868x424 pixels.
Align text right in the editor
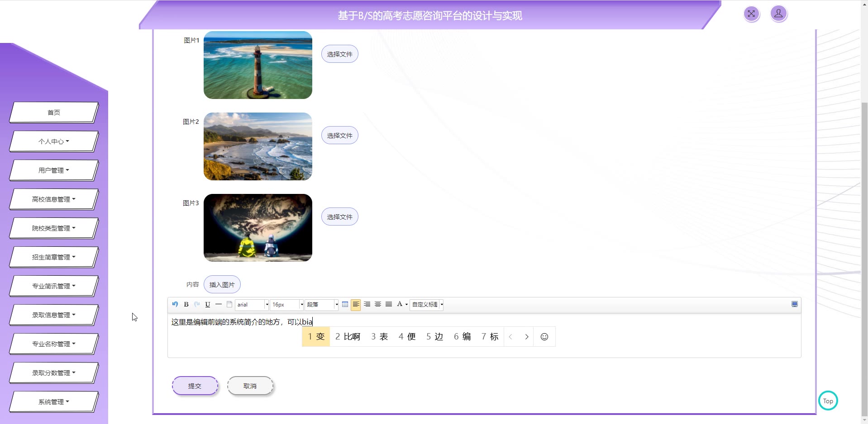point(367,304)
